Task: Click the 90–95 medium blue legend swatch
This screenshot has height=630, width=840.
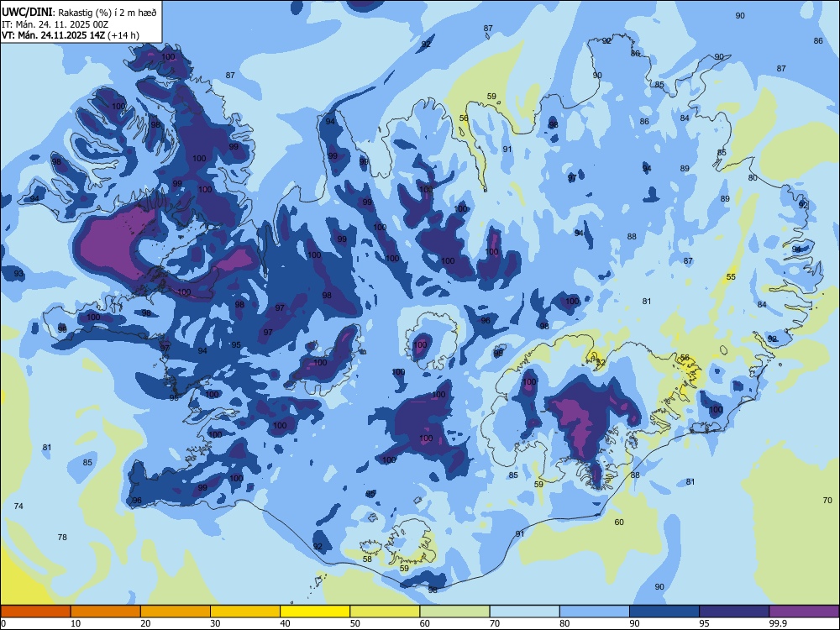Action: coord(664,612)
